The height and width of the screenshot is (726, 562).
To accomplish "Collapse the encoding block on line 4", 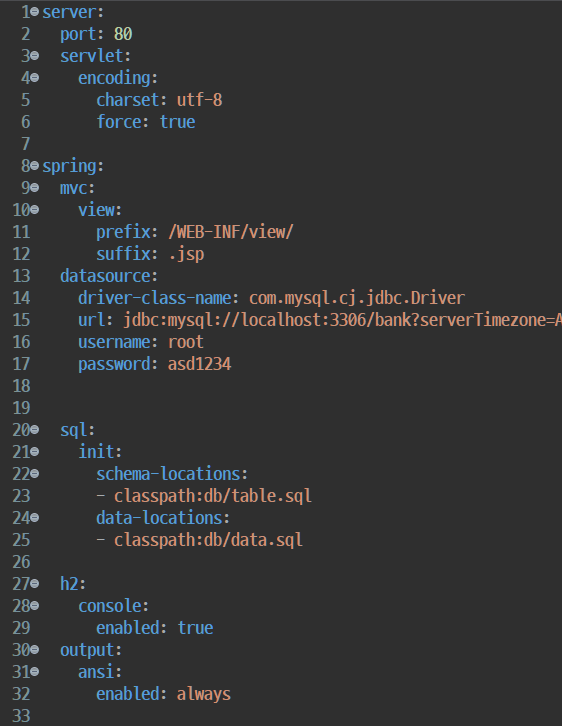I will 34,78.
